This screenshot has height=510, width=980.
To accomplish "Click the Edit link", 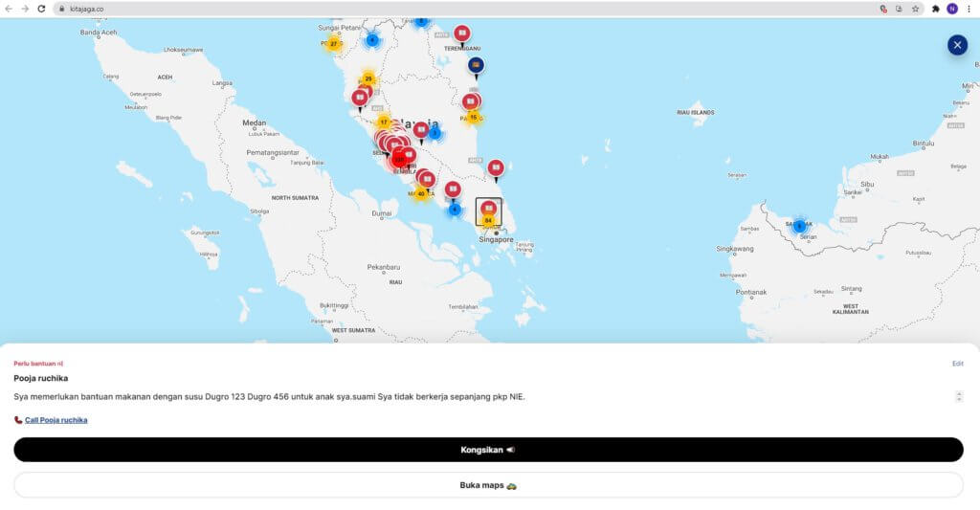I will click(x=957, y=364).
